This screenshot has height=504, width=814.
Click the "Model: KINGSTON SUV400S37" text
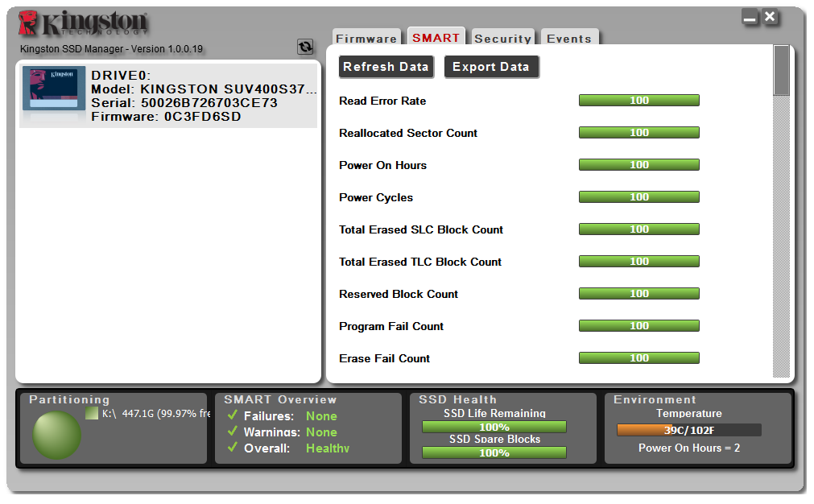click(204, 89)
